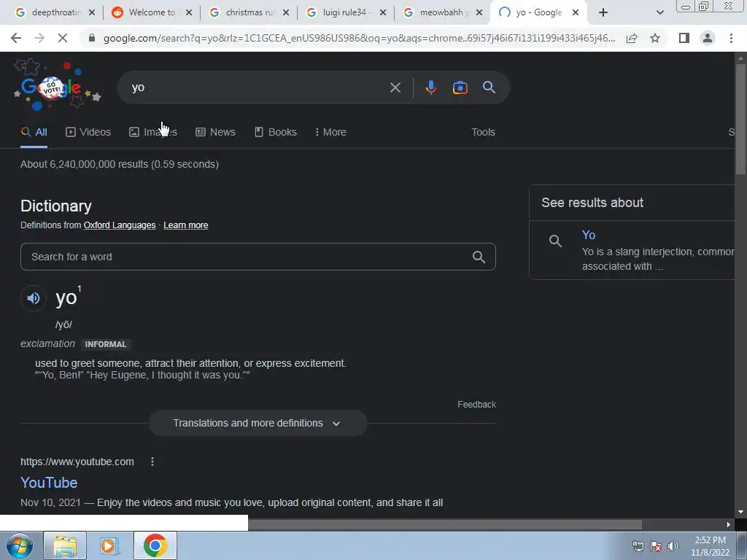
Task: Click the horizontal scrollbar thumb
Action: [444, 524]
